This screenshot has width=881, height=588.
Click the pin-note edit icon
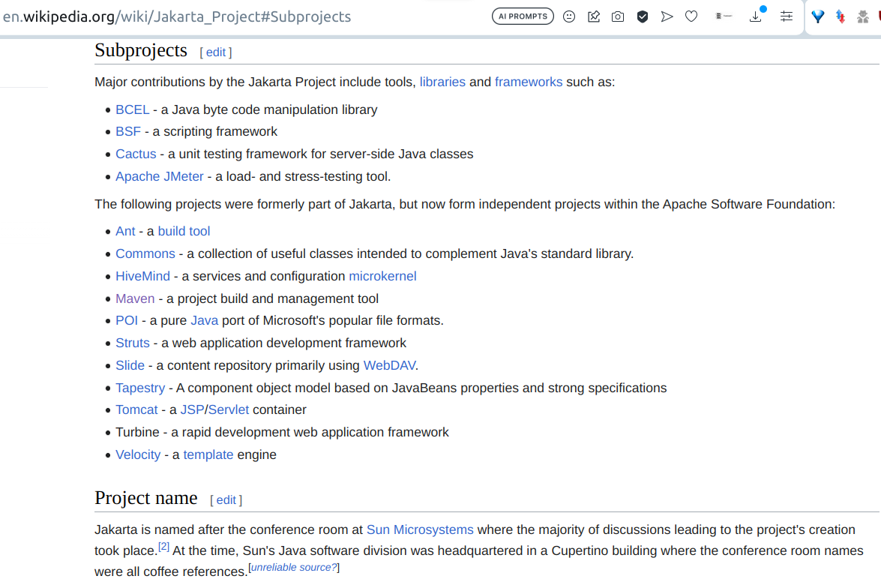(593, 16)
